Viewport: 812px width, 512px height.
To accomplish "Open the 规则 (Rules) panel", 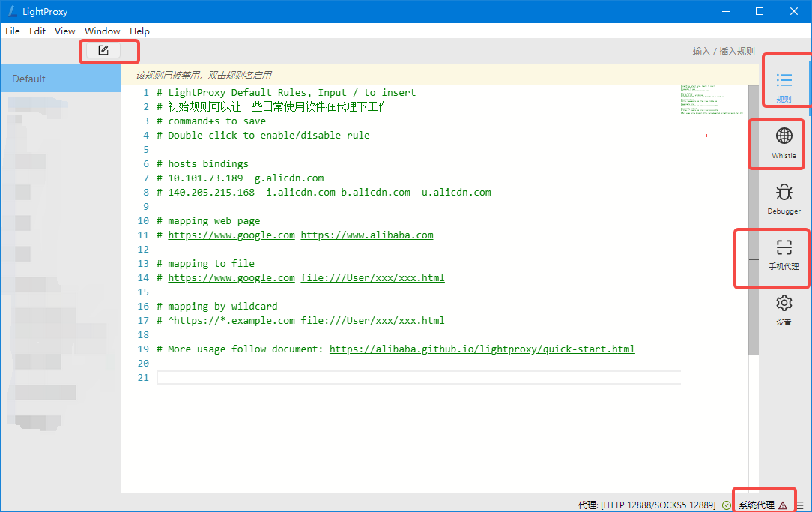I will pyautogui.click(x=784, y=86).
